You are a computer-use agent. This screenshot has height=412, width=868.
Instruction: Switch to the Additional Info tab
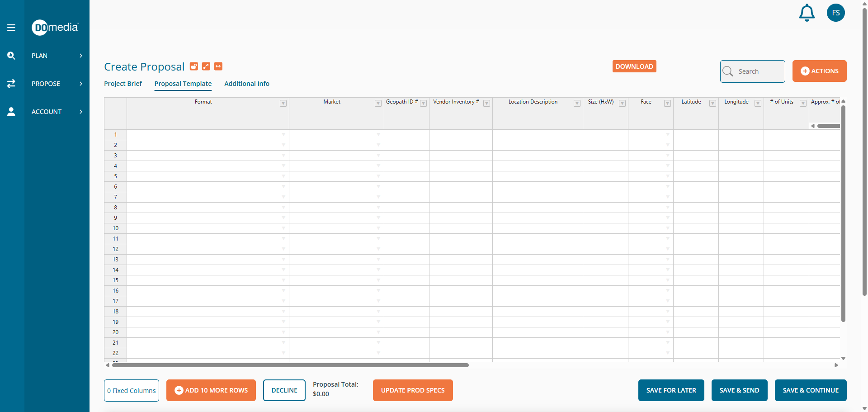[247, 84]
